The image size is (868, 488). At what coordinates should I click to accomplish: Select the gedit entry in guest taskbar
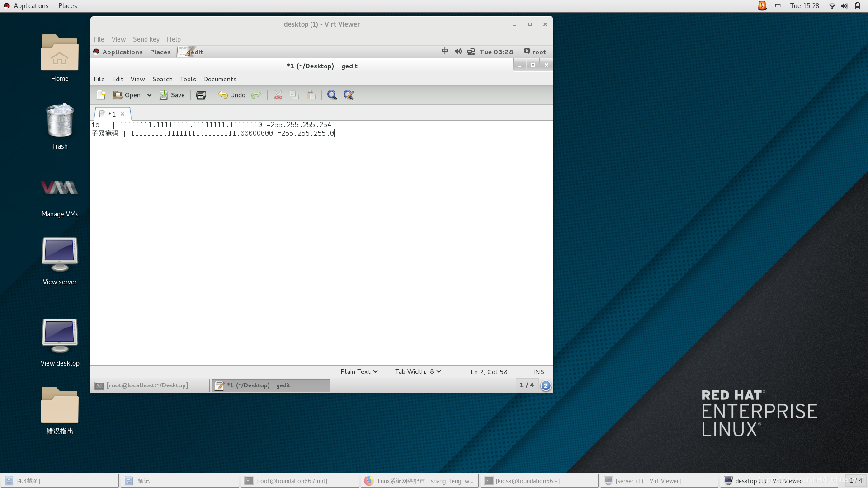tap(271, 385)
